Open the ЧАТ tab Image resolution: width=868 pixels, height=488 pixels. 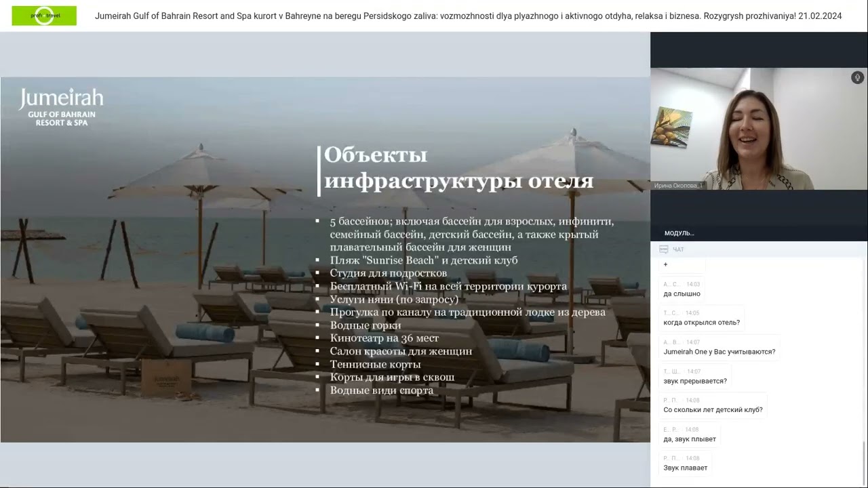678,249
